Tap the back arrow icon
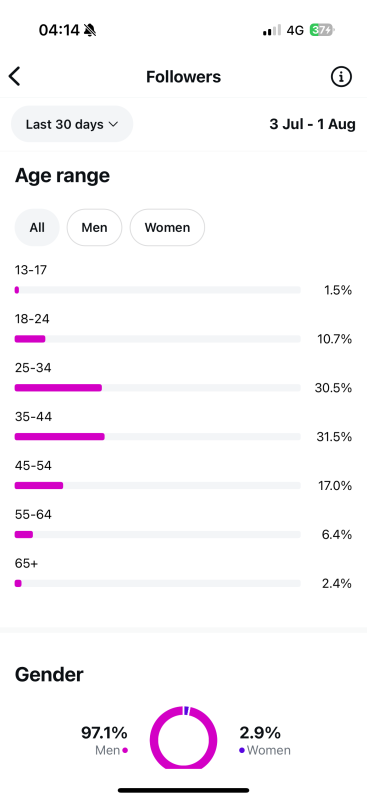Viewport: 367px width, 800px height. [x=14, y=77]
